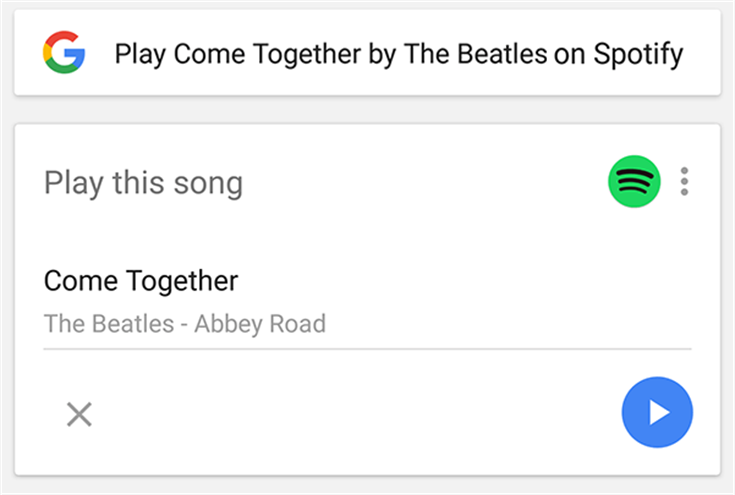Viewport: 735px width, 495px height.
Task: Click the word "Spotify" in search query
Action: coord(635,54)
